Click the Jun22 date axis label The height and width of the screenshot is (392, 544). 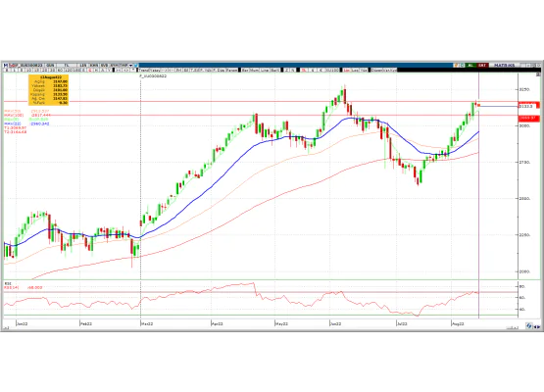[x=335, y=323]
